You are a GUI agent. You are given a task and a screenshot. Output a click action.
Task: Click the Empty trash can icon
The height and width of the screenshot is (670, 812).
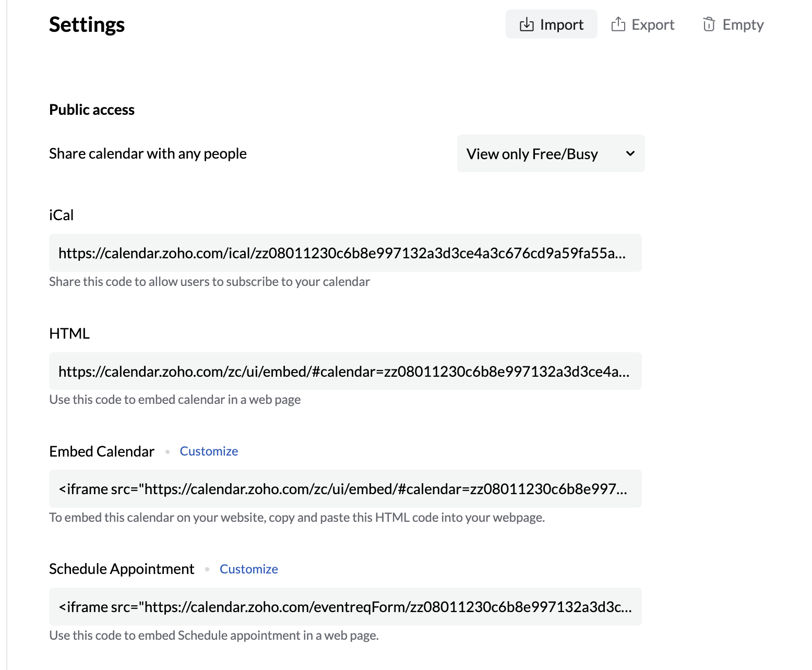point(709,25)
